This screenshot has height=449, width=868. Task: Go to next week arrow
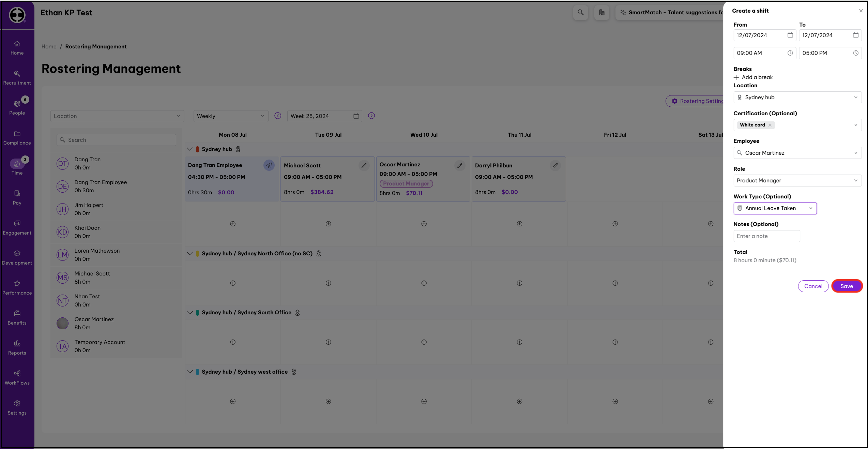click(x=371, y=116)
